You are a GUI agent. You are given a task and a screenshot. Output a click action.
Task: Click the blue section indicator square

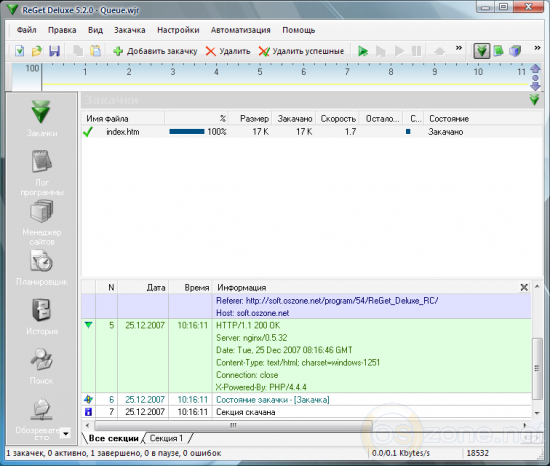(x=408, y=132)
